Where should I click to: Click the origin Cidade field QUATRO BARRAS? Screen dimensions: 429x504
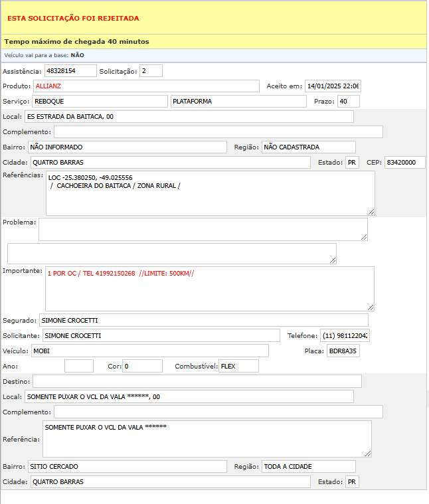(170, 162)
